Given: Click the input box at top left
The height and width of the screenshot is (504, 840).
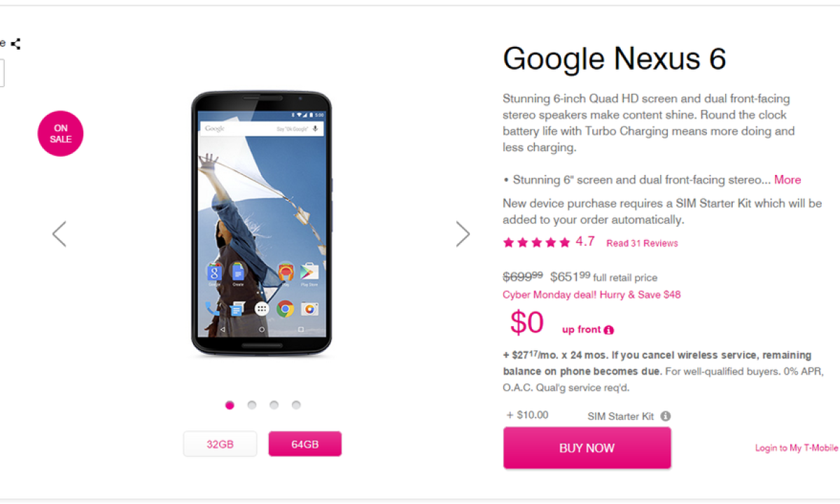Looking at the screenshot, I should click(1, 73).
